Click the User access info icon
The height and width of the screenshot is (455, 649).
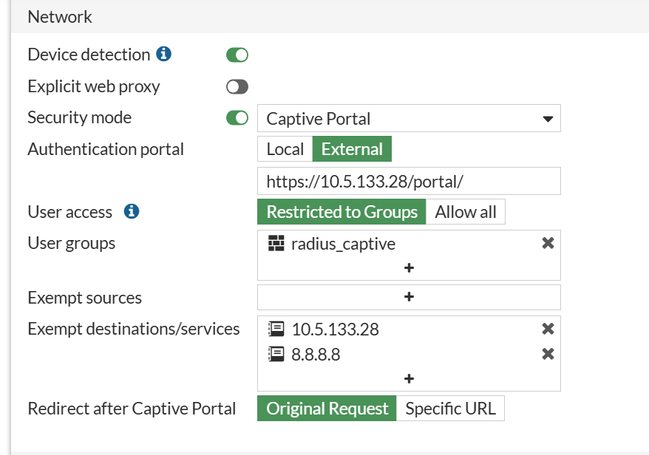coord(131,212)
